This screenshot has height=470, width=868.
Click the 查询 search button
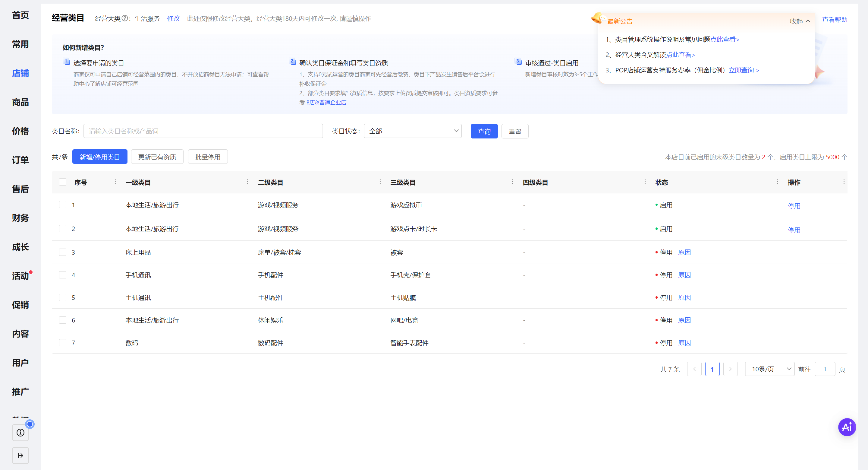tap(484, 131)
